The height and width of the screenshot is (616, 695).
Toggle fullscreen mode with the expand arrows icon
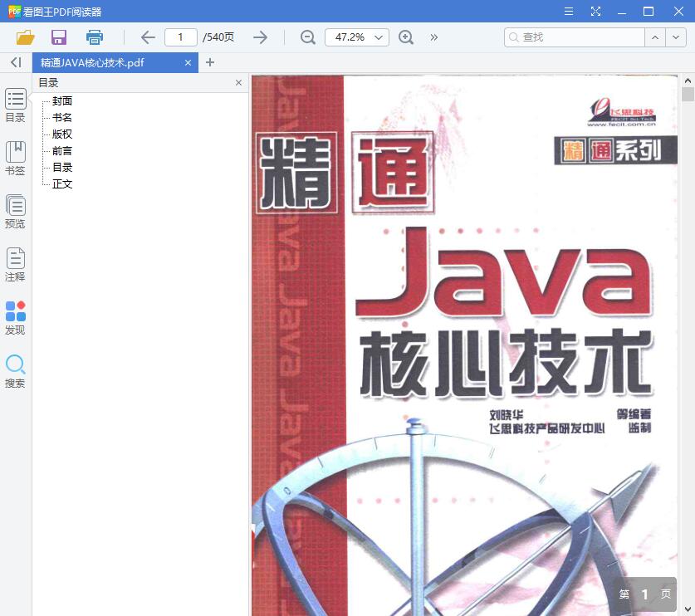(595, 12)
